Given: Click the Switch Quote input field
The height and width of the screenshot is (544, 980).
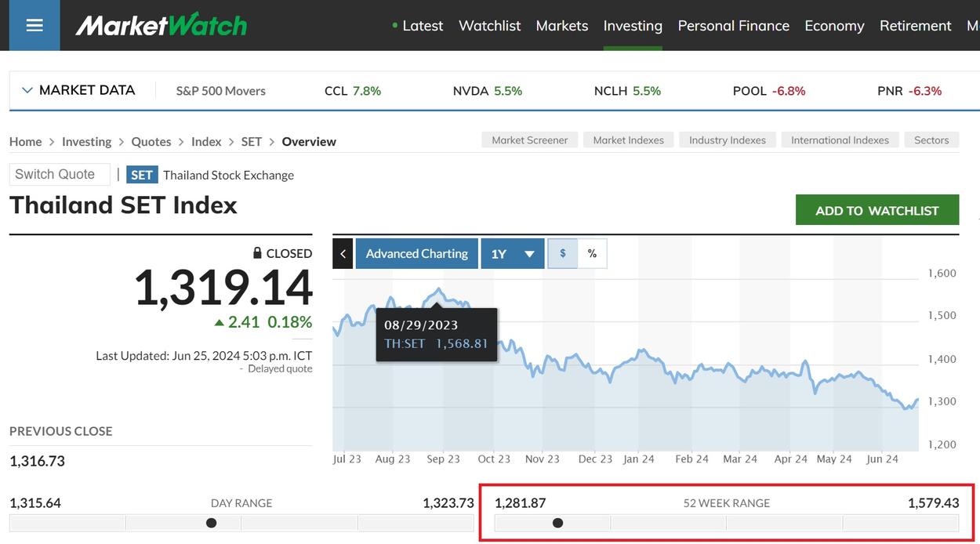Looking at the screenshot, I should [60, 174].
